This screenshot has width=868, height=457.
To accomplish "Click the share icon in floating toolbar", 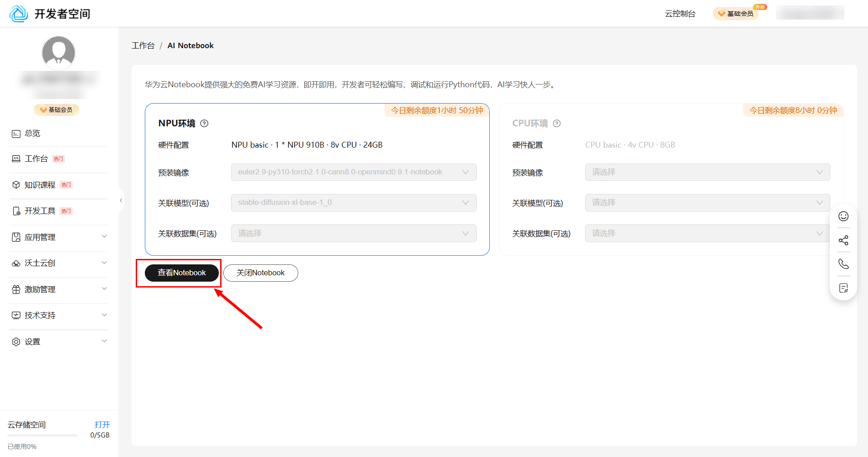I will [843, 240].
